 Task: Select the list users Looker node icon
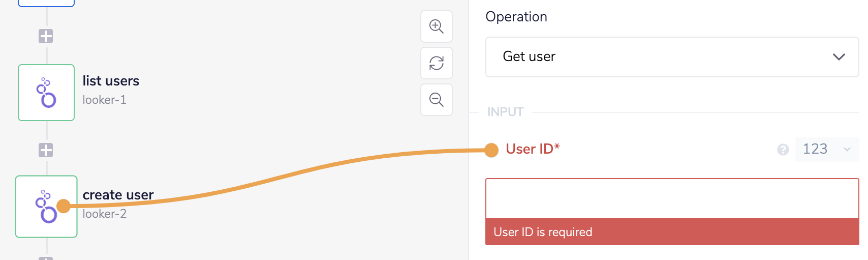pyautogui.click(x=46, y=93)
